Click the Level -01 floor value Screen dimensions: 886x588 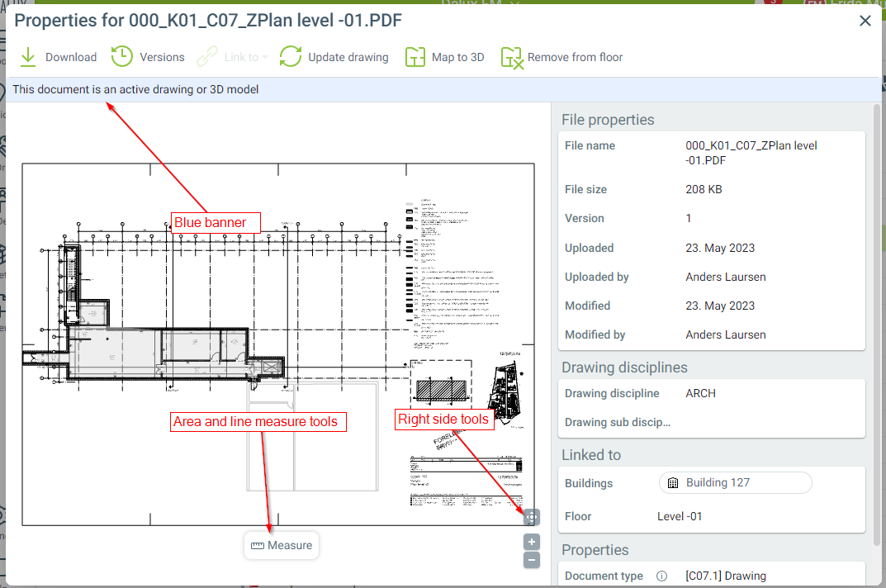click(680, 516)
